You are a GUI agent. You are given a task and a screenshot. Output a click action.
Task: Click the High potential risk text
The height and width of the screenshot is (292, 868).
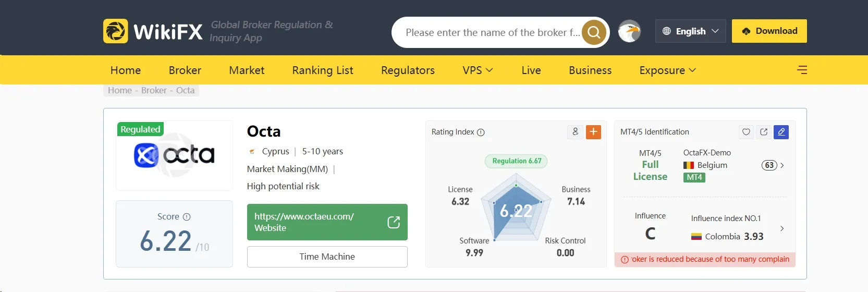(283, 186)
